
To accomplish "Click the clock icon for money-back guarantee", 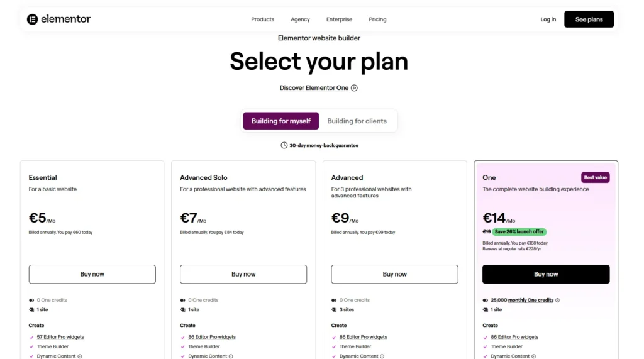I will (x=284, y=145).
